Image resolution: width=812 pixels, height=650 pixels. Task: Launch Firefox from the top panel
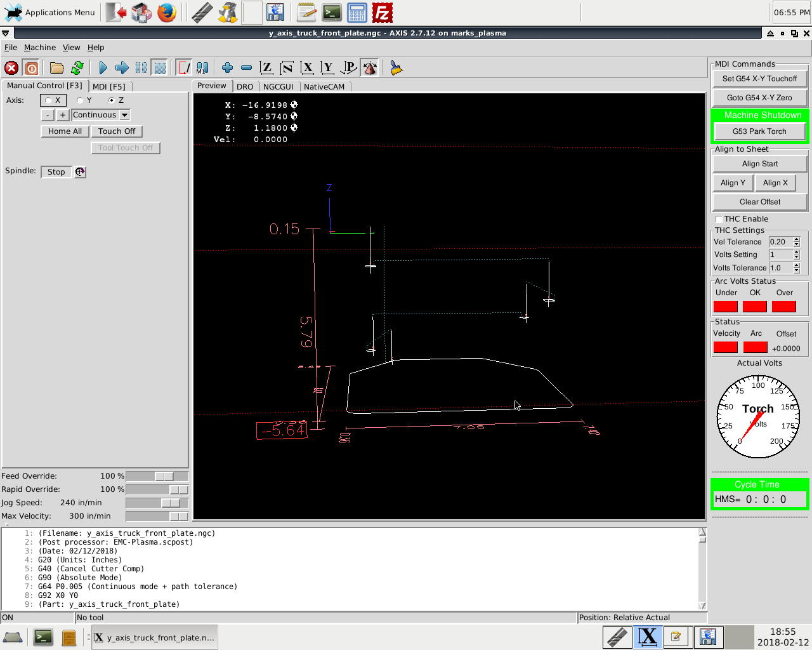click(x=167, y=13)
